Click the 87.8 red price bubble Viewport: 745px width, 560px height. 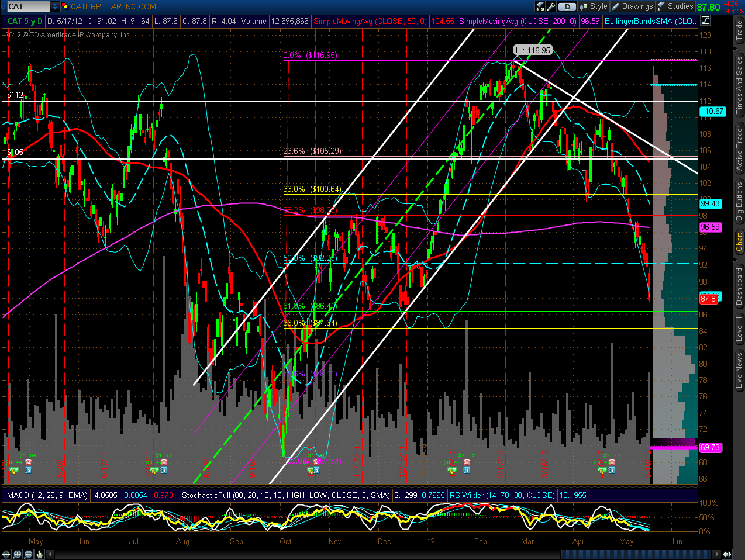[x=708, y=299]
